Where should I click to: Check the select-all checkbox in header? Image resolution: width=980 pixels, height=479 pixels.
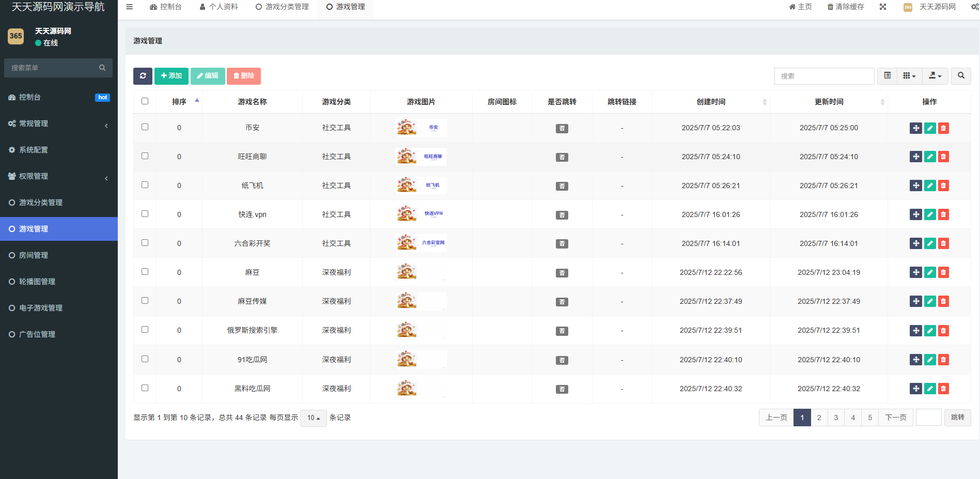(x=145, y=101)
